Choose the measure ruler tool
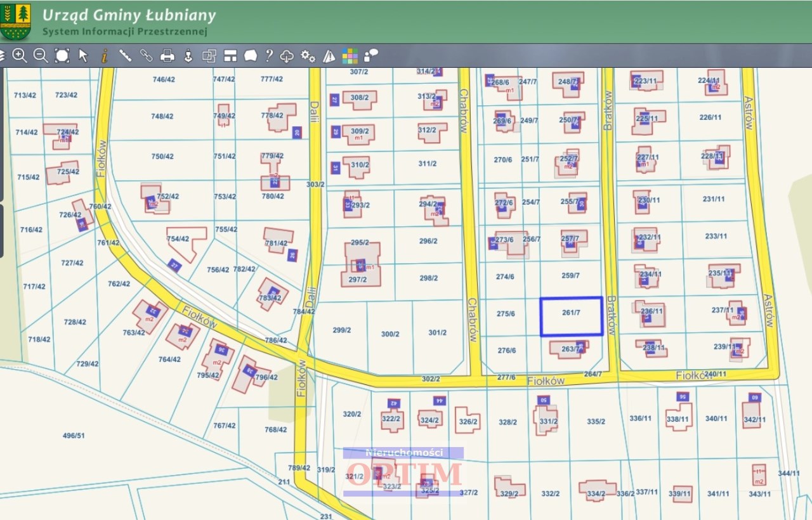The height and width of the screenshot is (520, 812). click(x=125, y=55)
